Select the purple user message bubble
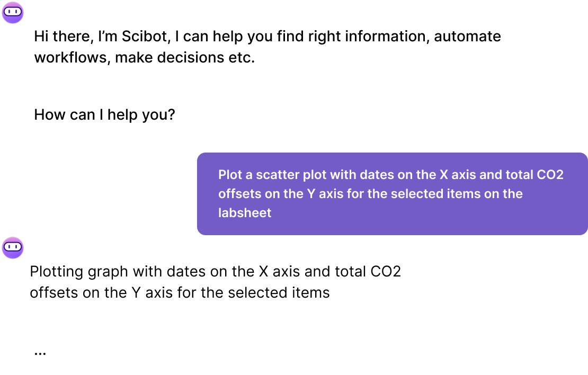The height and width of the screenshot is (375, 588). pyautogui.click(x=392, y=194)
